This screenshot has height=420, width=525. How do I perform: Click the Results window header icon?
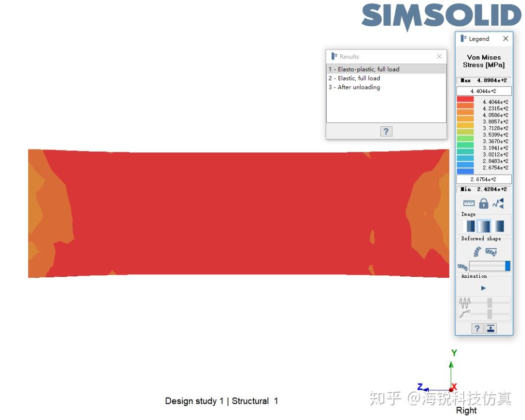[x=333, y=56]
